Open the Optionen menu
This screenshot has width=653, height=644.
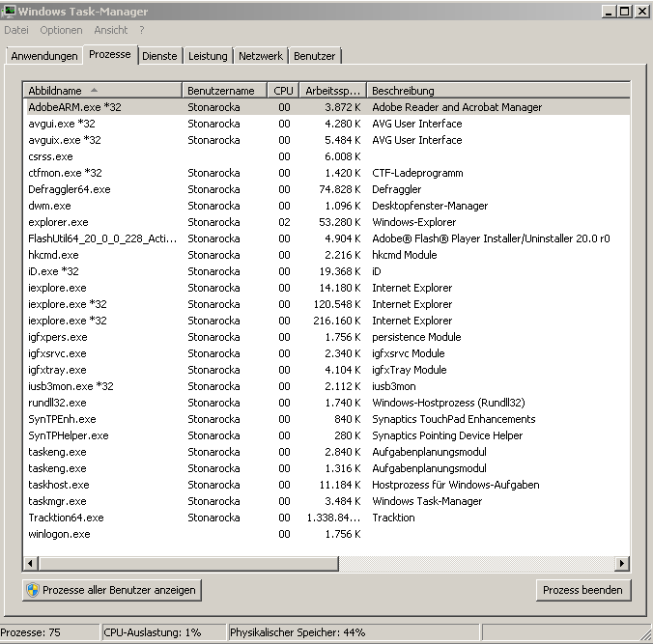(61, 30)
